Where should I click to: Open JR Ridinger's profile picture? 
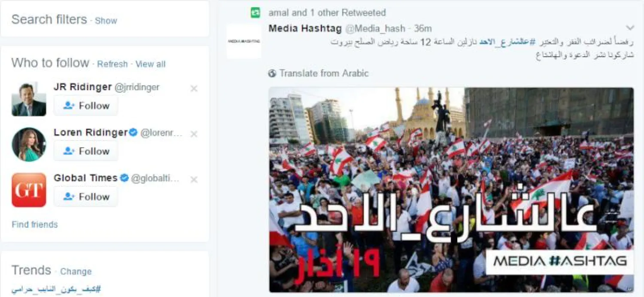click(x=29, y=99)
